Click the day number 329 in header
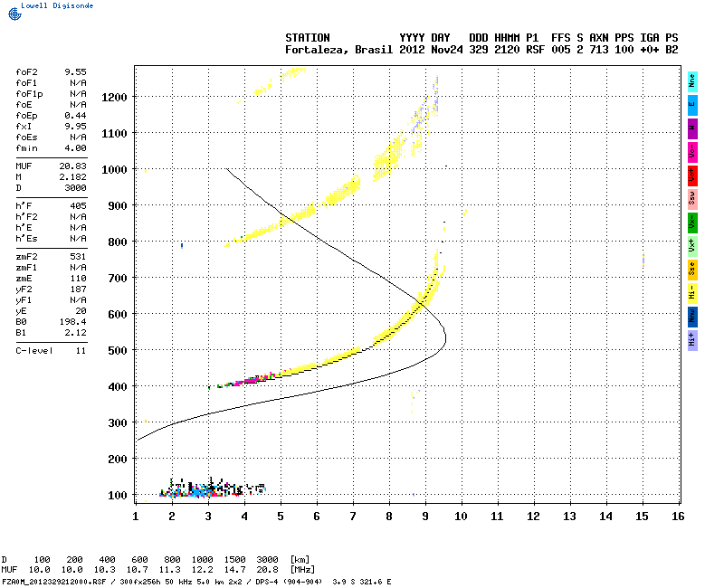 (x=479, y=50)
